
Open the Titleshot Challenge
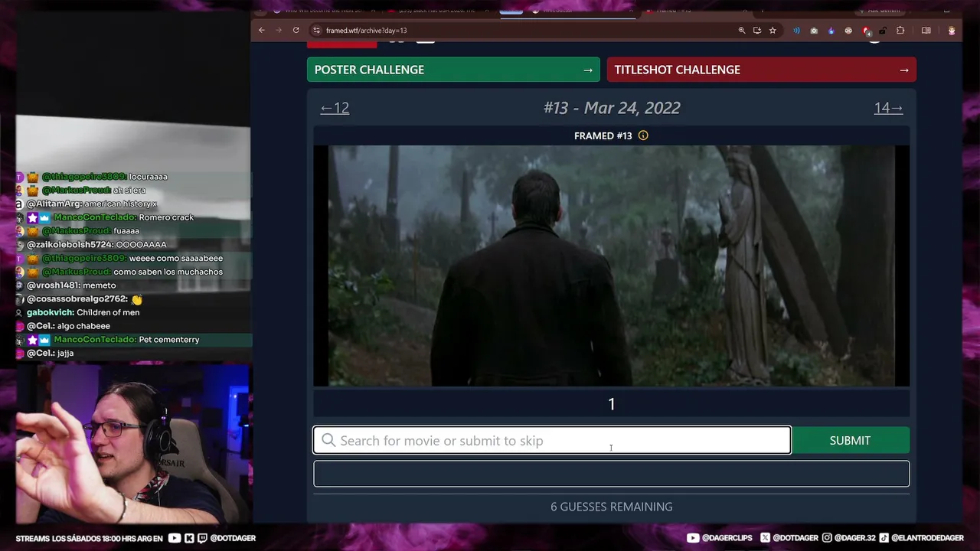tap(762, 70)
